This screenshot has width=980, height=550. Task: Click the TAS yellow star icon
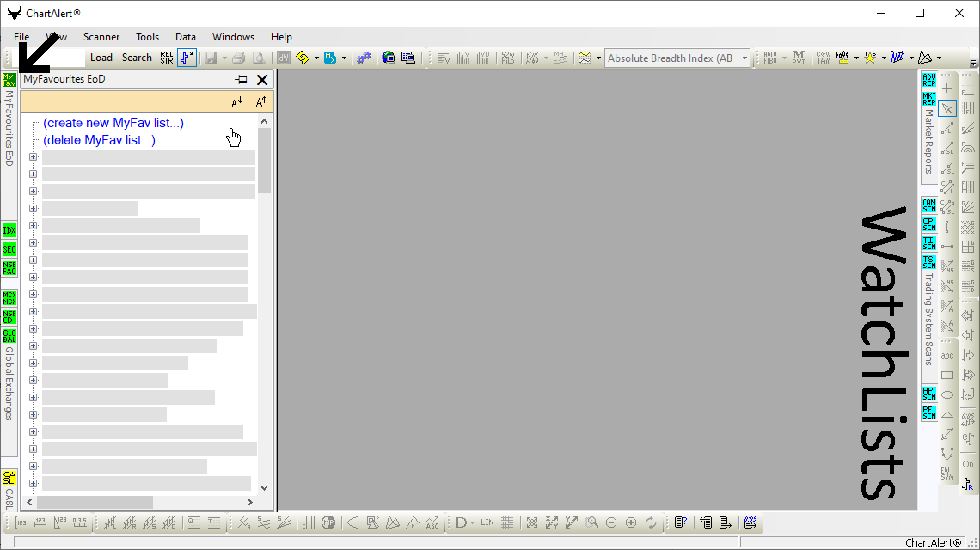click(x=870, y=58)
